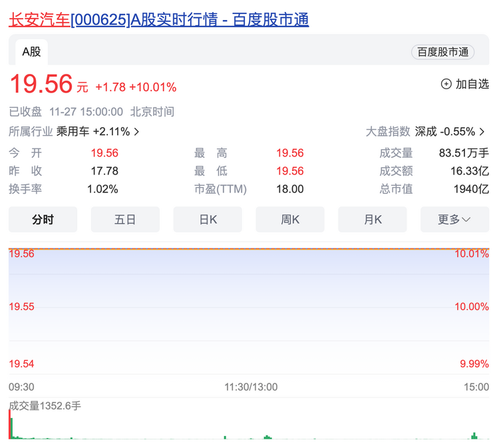
Task: Expand the 更多 dropdown menu
Action: 454,220
